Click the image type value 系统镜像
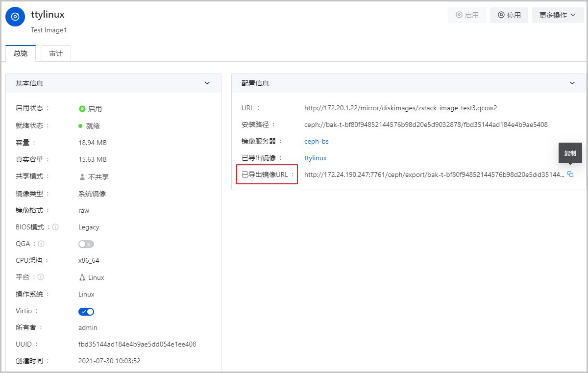 [92, 194]
